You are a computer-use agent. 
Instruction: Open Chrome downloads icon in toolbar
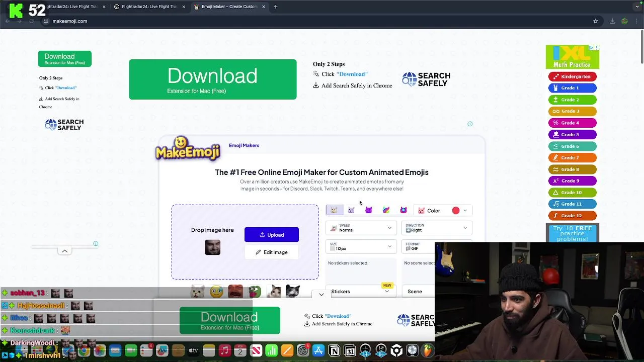pos(612,21)
